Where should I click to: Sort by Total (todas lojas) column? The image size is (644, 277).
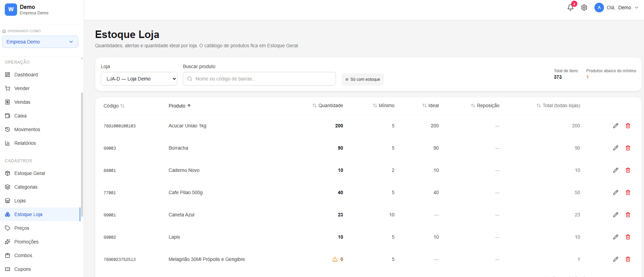[x=558, y=105]
